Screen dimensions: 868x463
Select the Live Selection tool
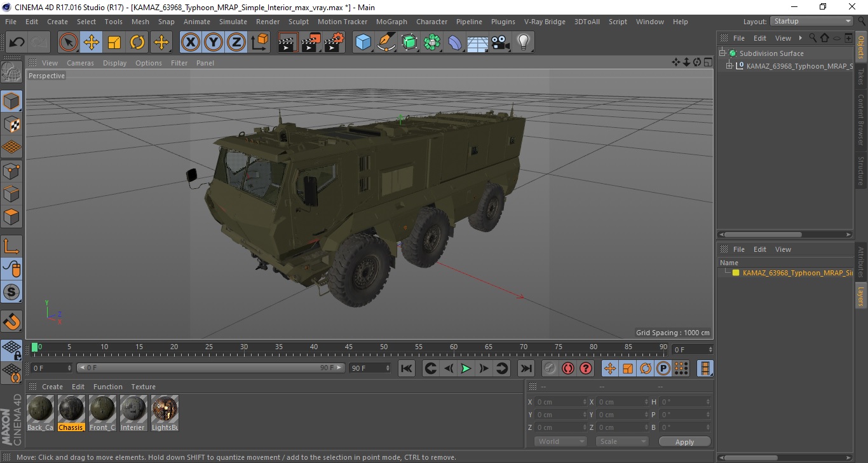69,43
